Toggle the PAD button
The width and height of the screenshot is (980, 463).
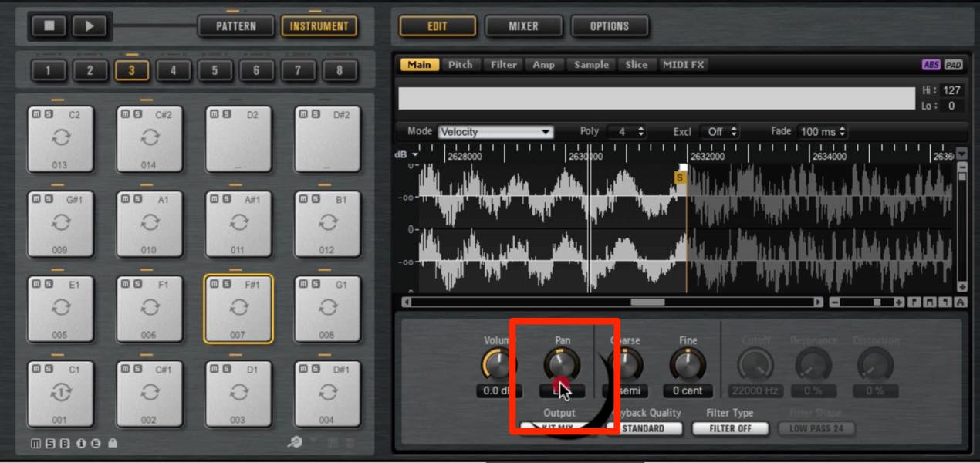click(953, 65)
